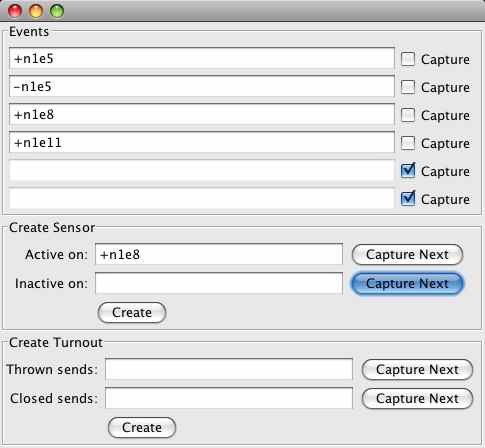Image resolution: width=485 pixels, height=448 pixels.
Task: Click Create in the Create Sensor panel
Action: [132, 313]
